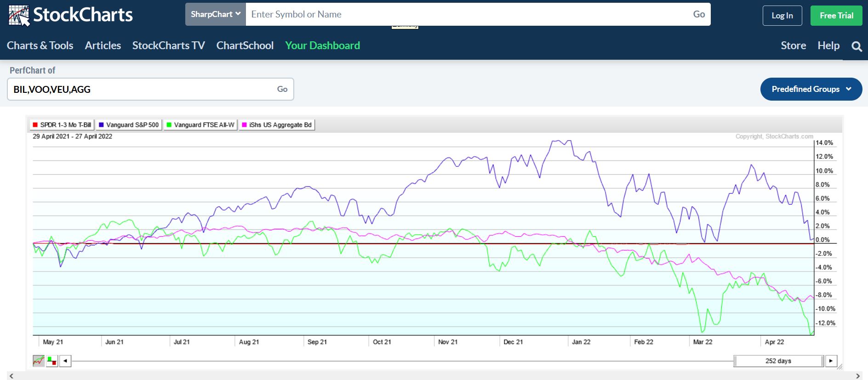Click the PerfChart symbols input field
Viewport: 868px width, 380px height.
[140, 89]
